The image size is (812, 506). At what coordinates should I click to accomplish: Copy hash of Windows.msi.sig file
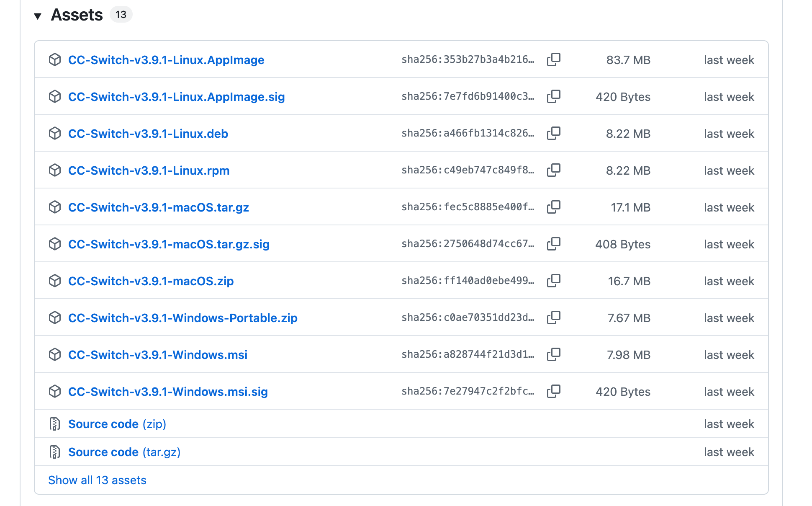click(x=553, y=391)
